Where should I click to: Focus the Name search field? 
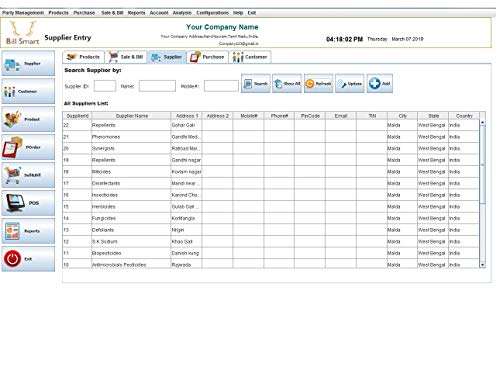coord(157,86)
